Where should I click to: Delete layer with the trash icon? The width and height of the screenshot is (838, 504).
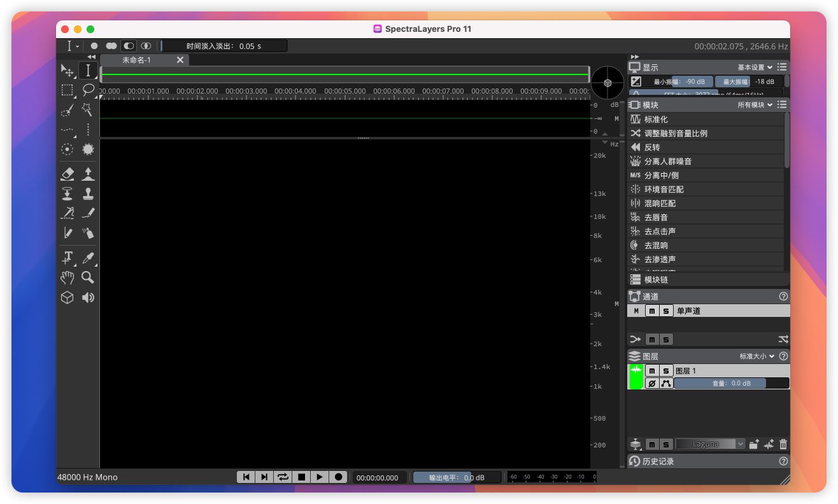783,444
